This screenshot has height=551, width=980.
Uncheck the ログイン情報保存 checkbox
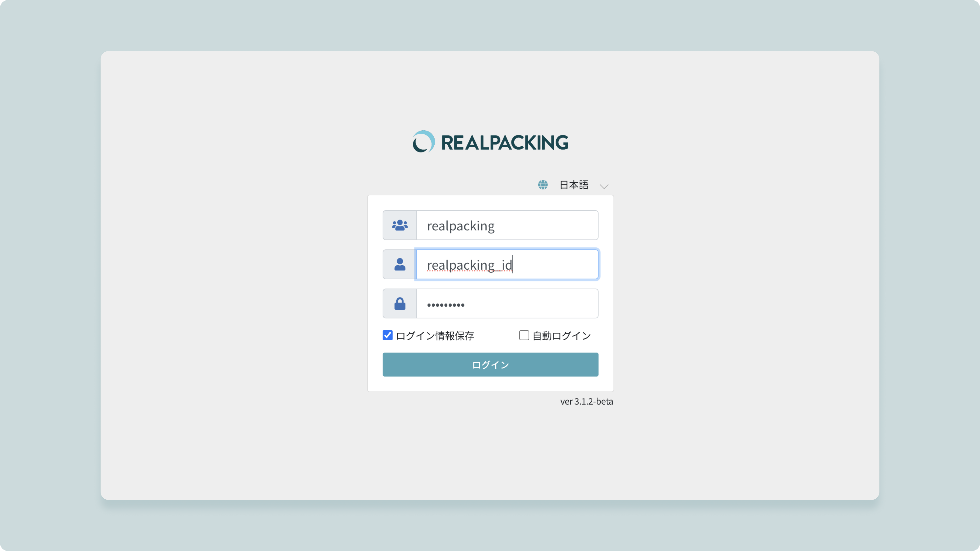(x=387, y=335)
